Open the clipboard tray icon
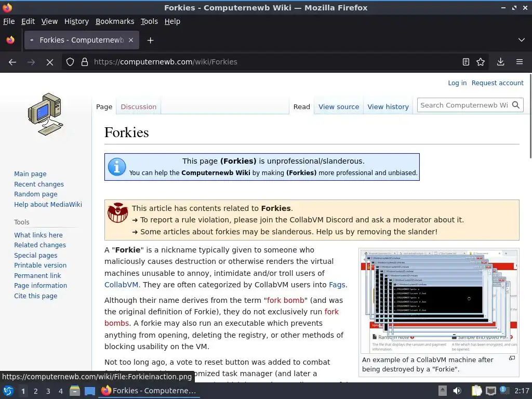532x399 pixels. tap(476, 391)
